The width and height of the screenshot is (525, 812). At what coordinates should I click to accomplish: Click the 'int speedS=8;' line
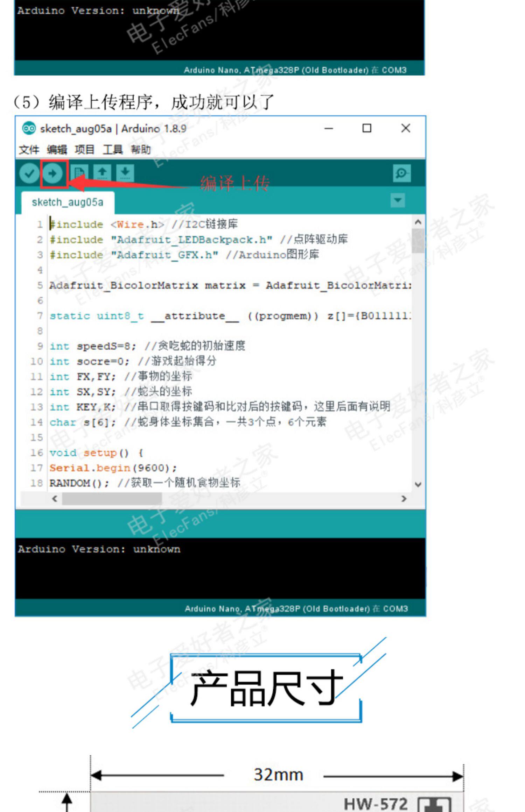coord(147,346)
